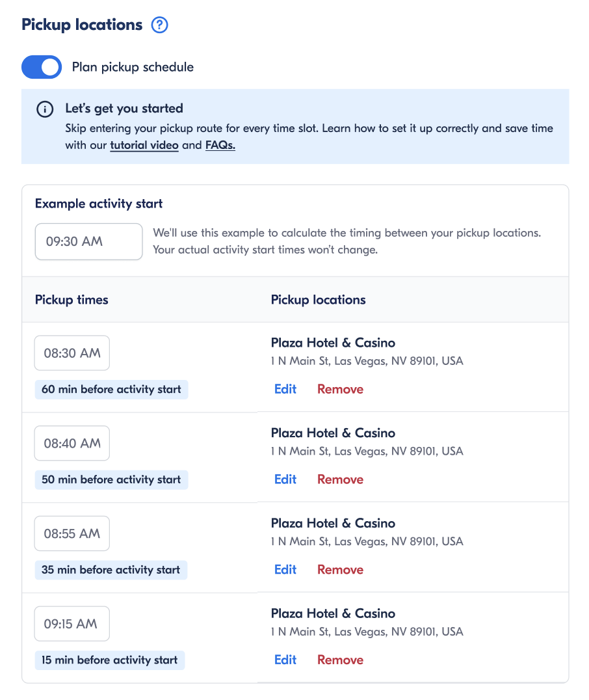This screenshot has width=589, height=700.
Task: Open the FAQs link
Action: pyautogui.click(x=220, y=145)
